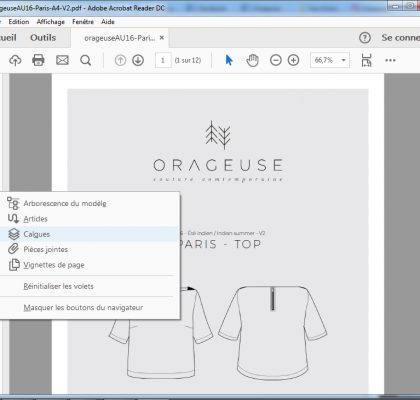Click the Arborescence du modèle tree icon
Screen dimensions: 420x400
tap(13, 203)
